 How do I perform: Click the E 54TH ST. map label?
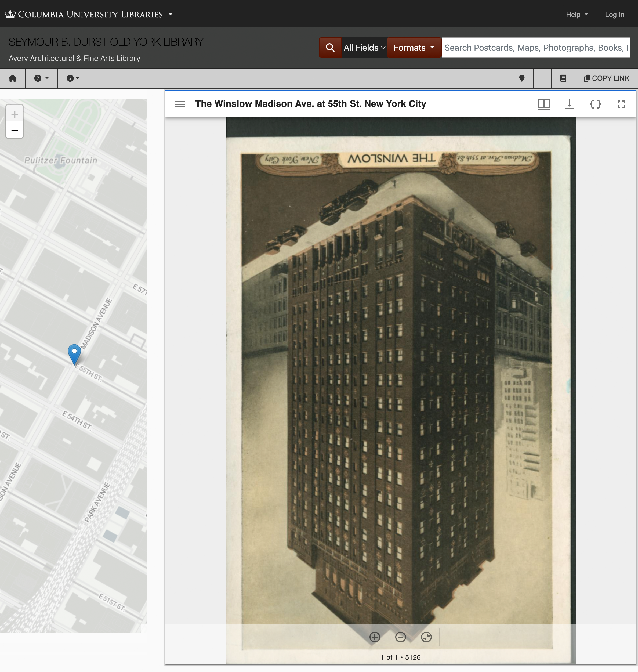click(77, 421)
